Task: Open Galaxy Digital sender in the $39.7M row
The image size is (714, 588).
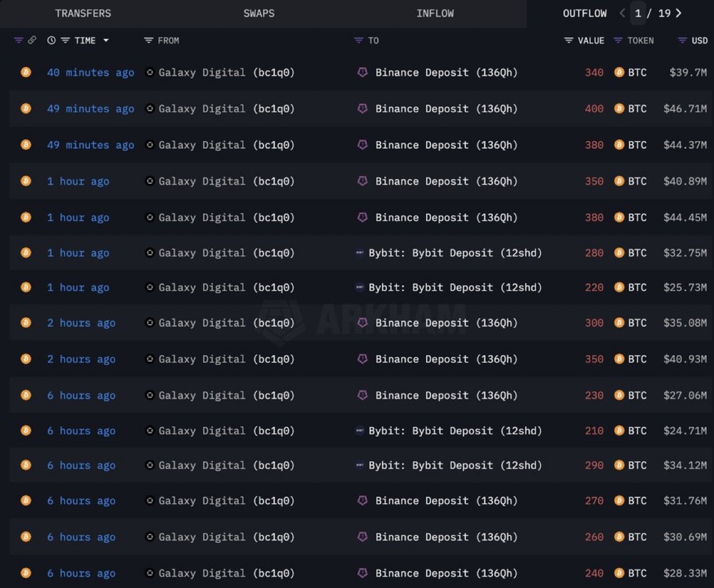Action: 227,72
